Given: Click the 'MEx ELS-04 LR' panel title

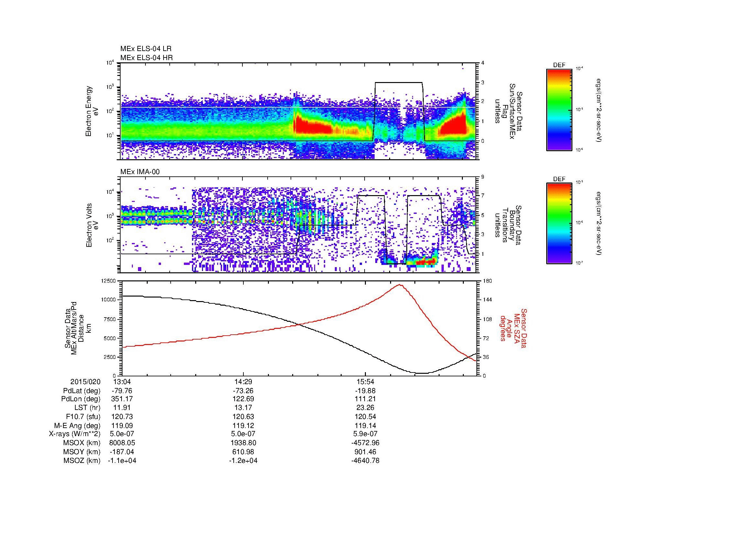Looking at the screenshot, I should coord(146,49).
